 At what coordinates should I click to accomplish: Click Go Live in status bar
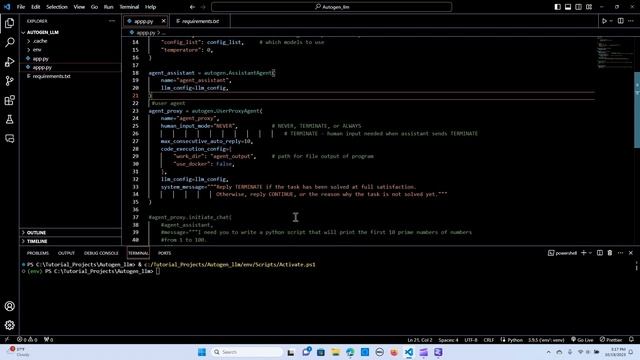tap(582, 340)
